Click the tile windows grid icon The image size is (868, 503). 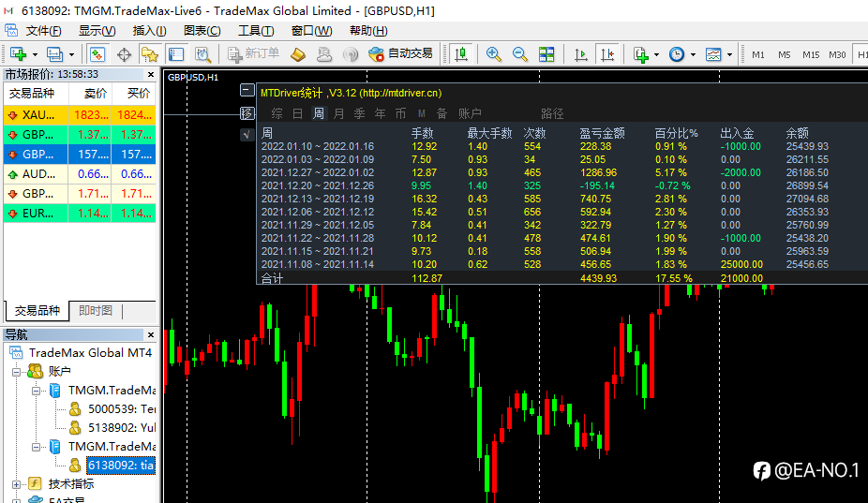pos(546,54)
